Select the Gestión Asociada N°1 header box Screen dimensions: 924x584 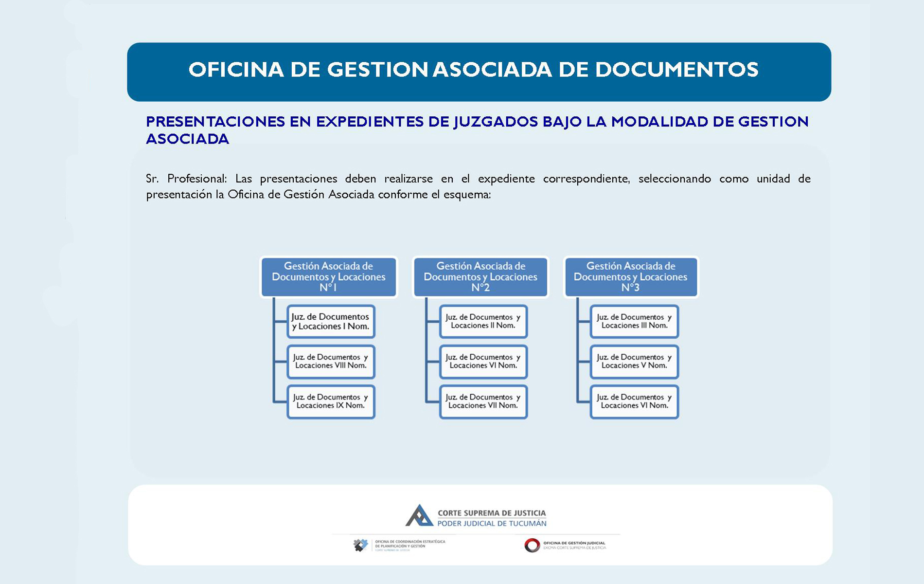(329, 277)
